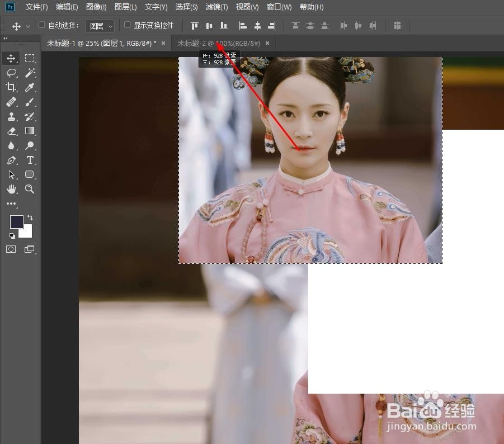This screenshot has width=504, height=444.
Task: Swap foreground and background colors
Action: click(30, 218)
